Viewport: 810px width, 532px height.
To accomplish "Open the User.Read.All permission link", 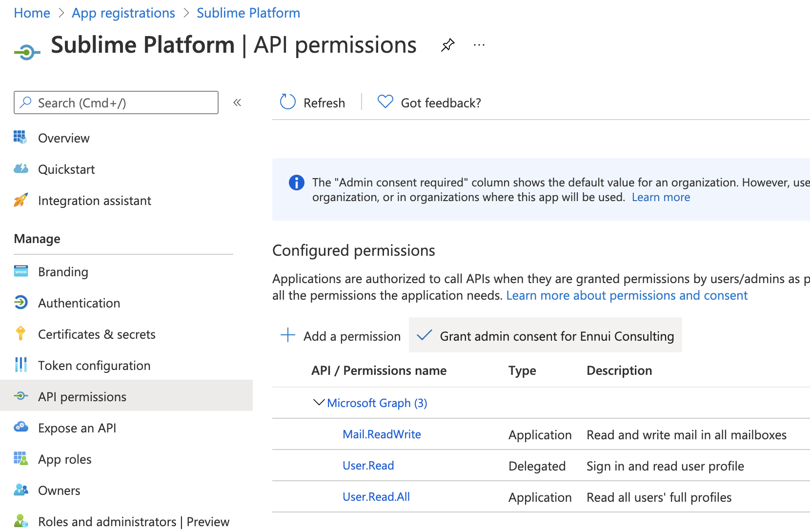I will pyautogui.click(x=376, y=497).
